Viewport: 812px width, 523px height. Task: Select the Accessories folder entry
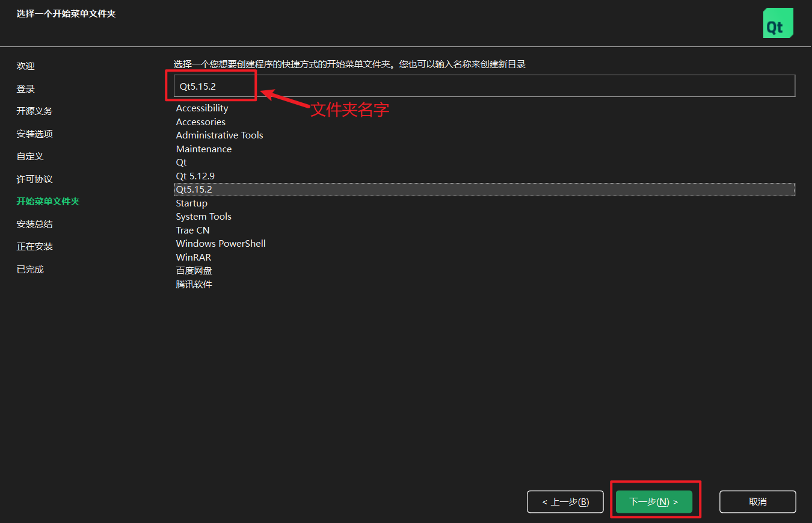(x=201, y=122)
